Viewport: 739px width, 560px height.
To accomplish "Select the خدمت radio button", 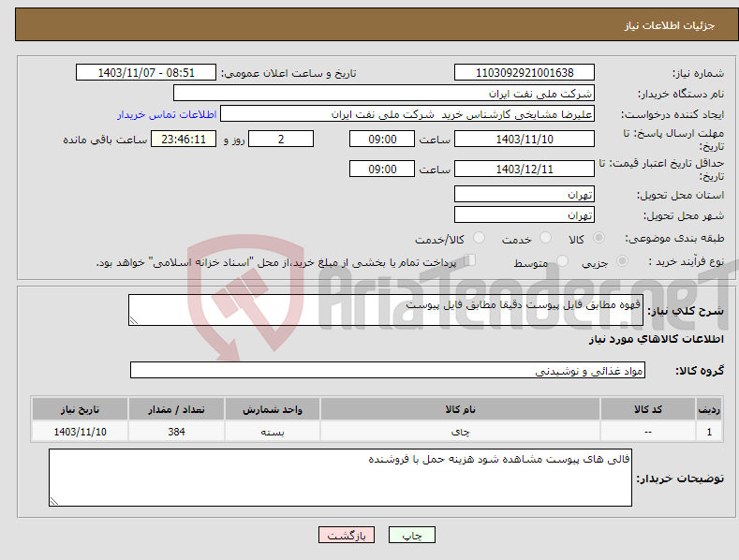I will pos(545,238).
